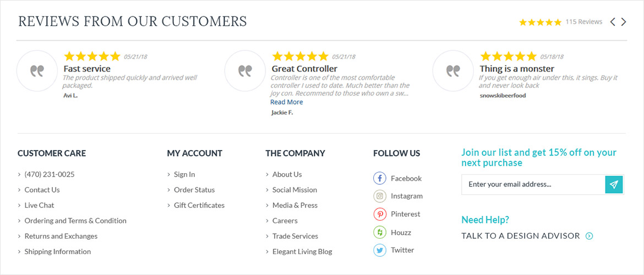Click the Facebook circle icon
Viewport: 644px width, 275px height.
click(380, 179)
